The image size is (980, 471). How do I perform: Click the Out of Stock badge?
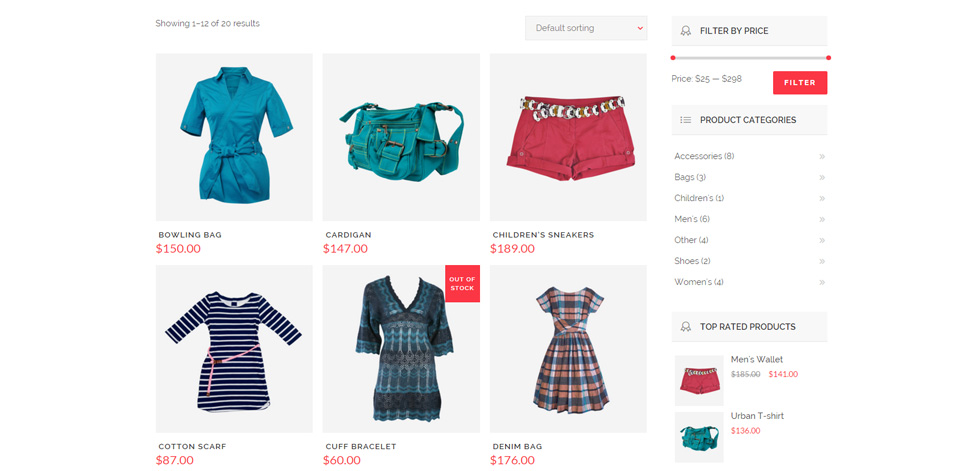(x=462, y=284)
